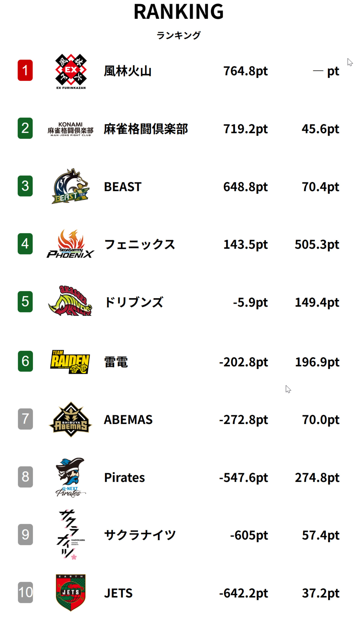The image size is (364, 621).
Task: Select the Earth Jets shield logo
Action: click(70, 592)
